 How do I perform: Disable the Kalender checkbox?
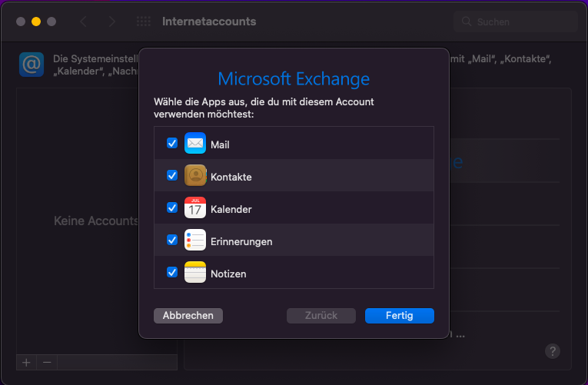(172, 207)
